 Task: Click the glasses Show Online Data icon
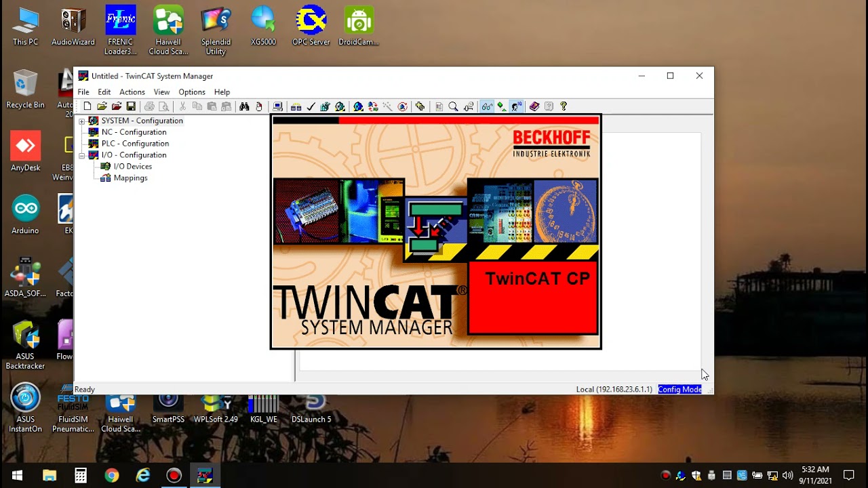(487, 106)
